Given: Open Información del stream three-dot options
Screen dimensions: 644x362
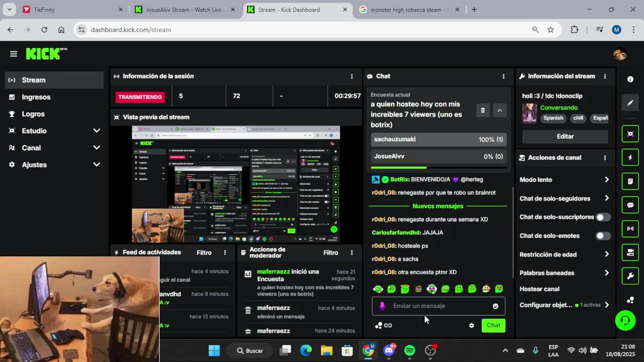Looking at the screenshot, I should click(x=605, y=76).
